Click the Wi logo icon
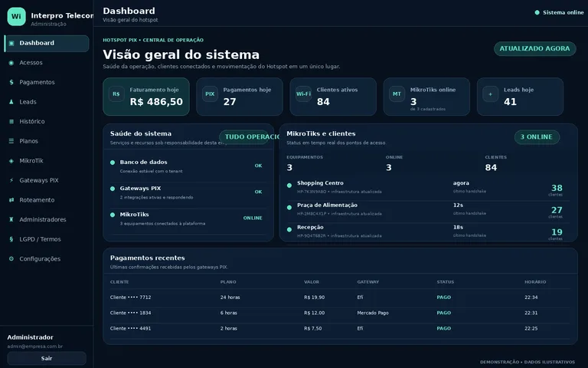 (17, 17)
